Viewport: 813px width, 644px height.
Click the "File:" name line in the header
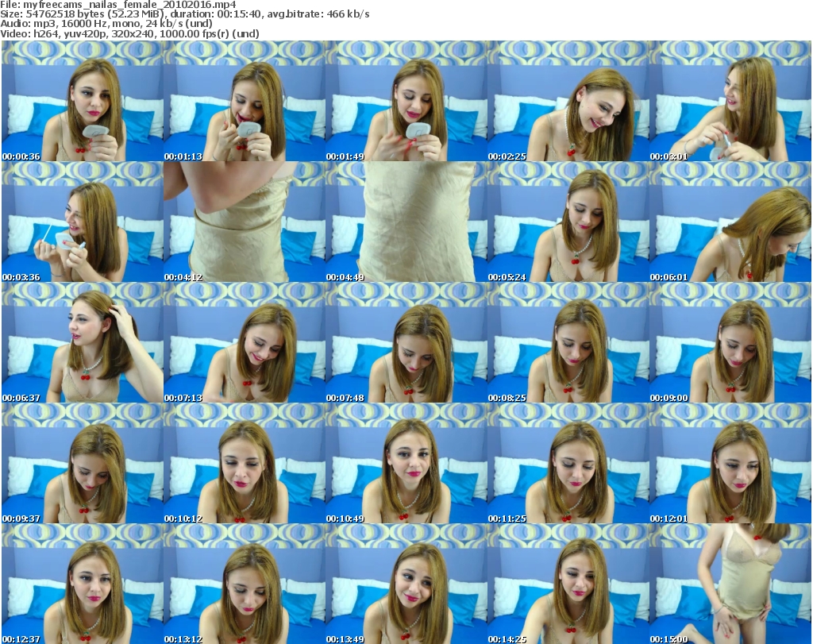pyautogui.click(x=118, y=5)
